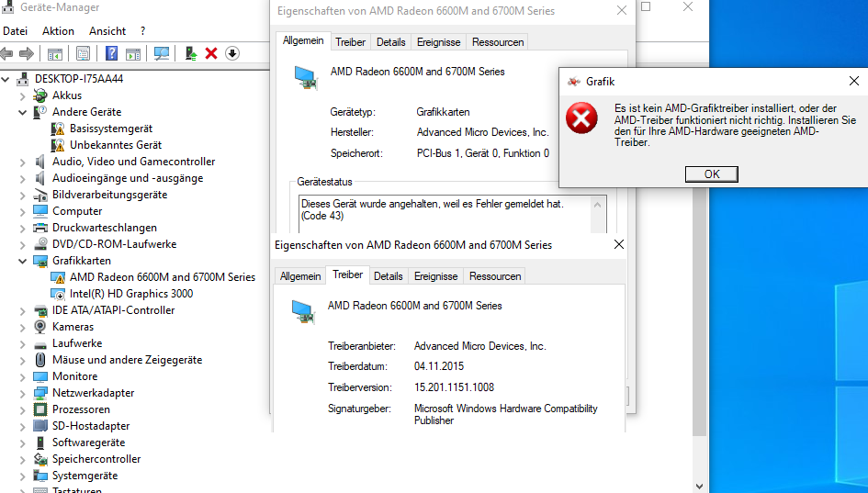Expand the Audioeingänge und -ausgänge category
The width and height of the screenshot is (868, 493).
[x=23, y=179]
